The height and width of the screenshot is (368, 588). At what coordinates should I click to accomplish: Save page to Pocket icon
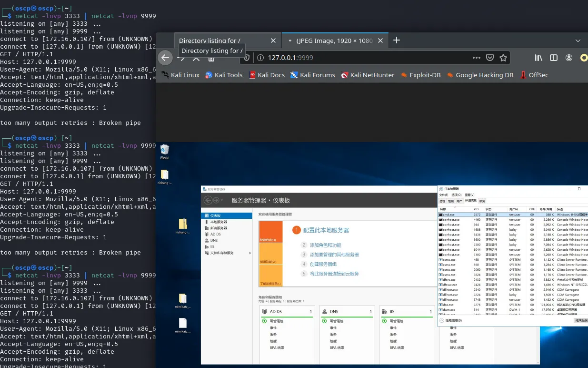click(x=490, y=58)
